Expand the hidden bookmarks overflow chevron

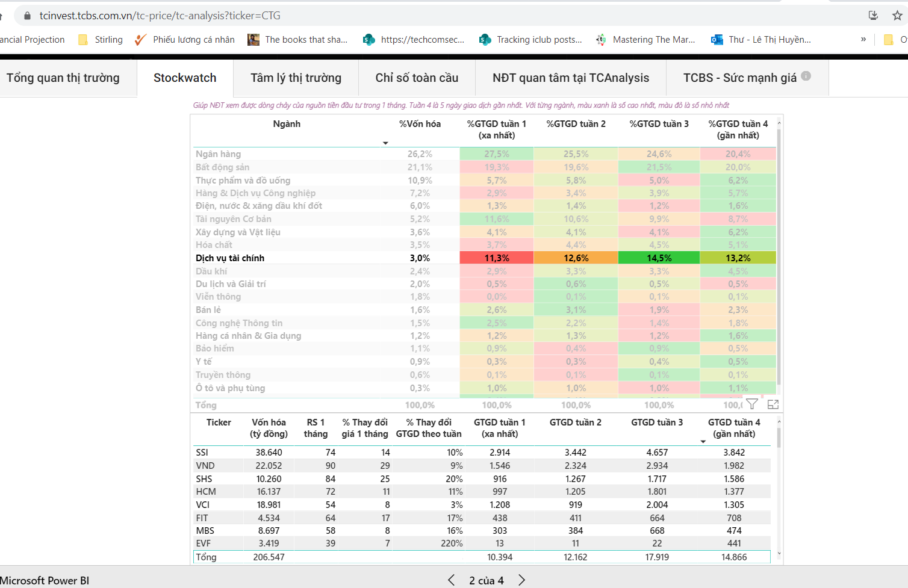(863, 40)
